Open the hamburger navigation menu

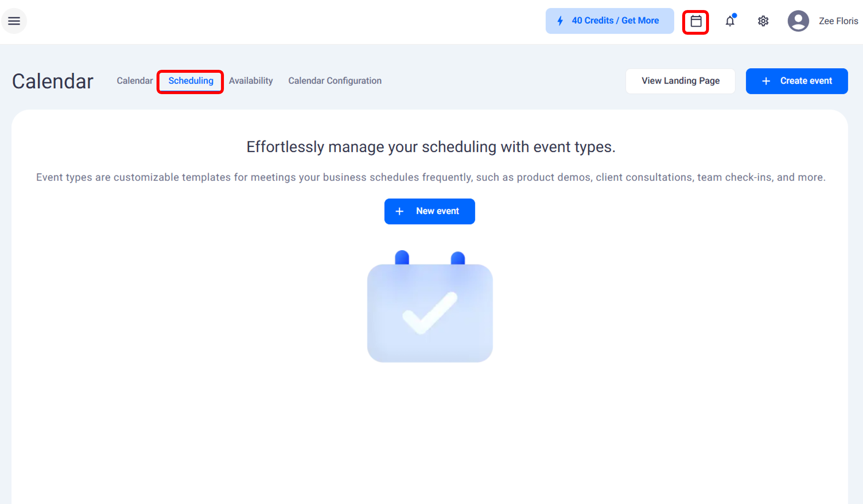click(x=14, y=21)
